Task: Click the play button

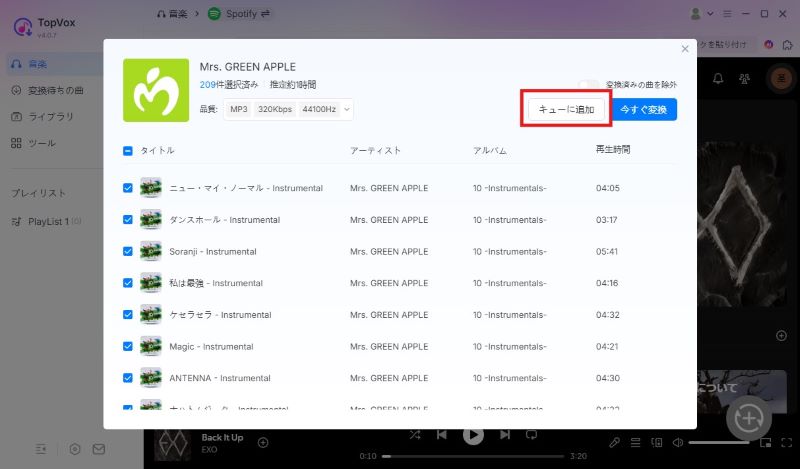Action: pyautogui.click(x=473, y=435)
